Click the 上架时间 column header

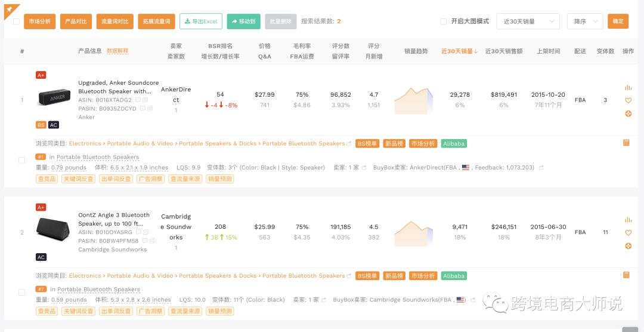(x=549, y=51)
